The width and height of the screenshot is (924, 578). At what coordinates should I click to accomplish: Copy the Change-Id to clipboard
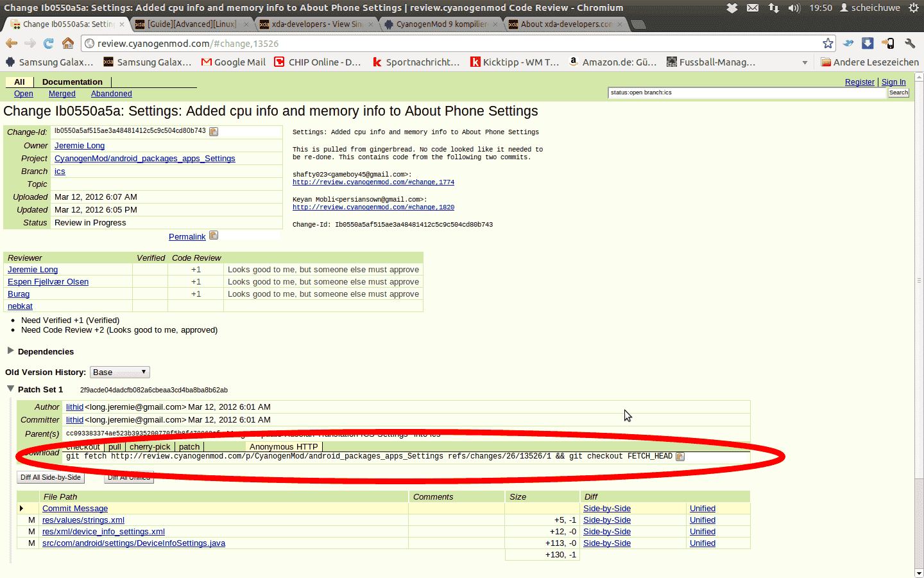pos(214,132)
